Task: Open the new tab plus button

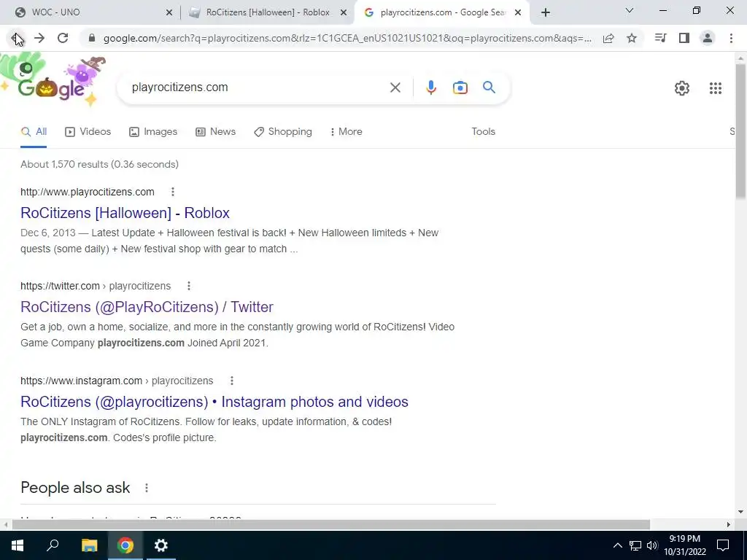Action: [546, 13]
